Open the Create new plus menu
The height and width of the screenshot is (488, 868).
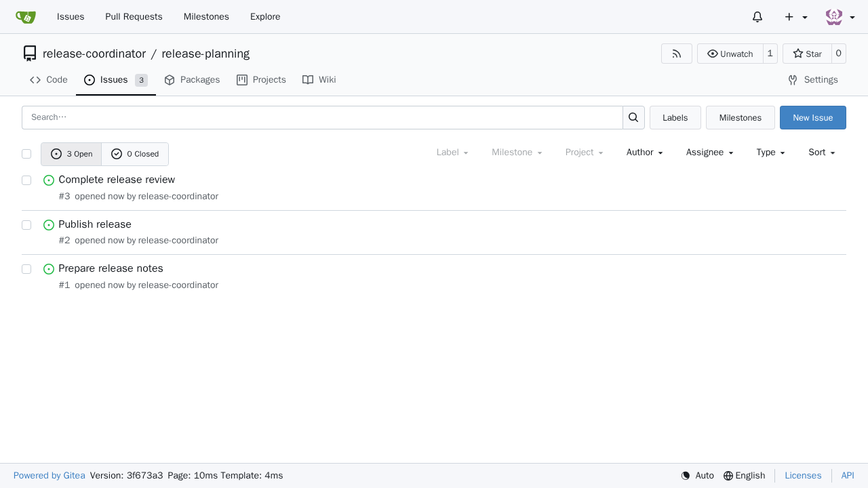[x=796, y=17]
